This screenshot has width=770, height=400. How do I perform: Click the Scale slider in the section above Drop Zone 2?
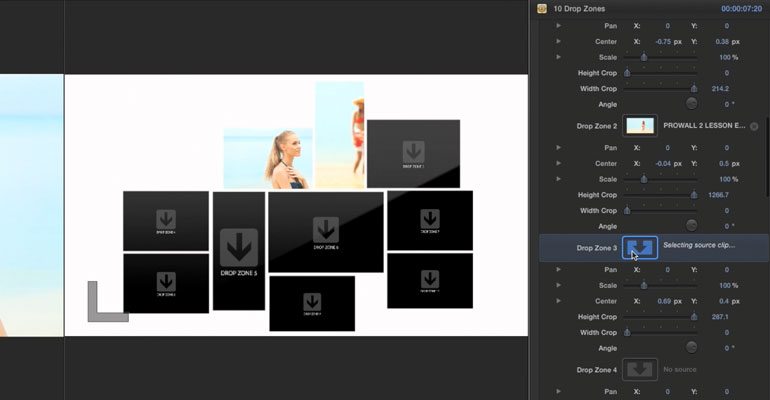point(660,57)
